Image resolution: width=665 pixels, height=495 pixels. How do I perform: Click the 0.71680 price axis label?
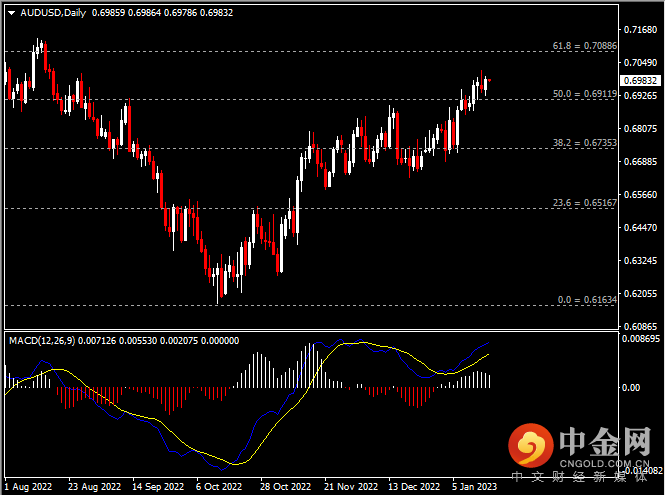click(x=639, y=31)
